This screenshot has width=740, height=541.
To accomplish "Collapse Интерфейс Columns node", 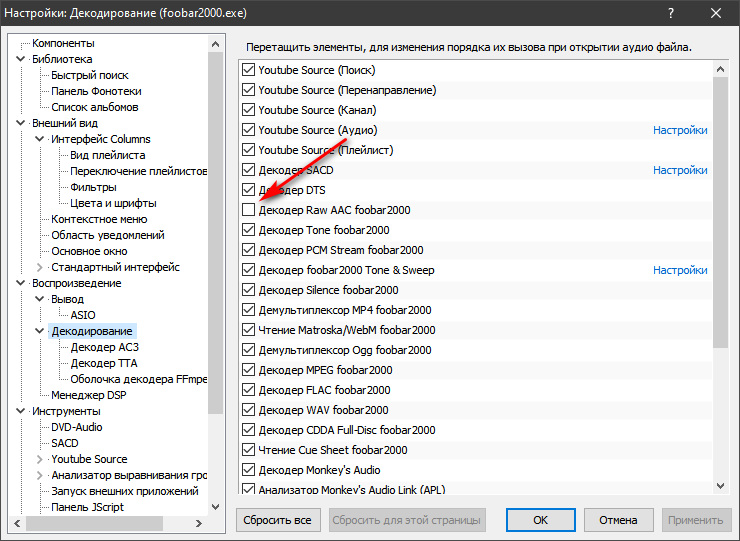I will 40,139.
